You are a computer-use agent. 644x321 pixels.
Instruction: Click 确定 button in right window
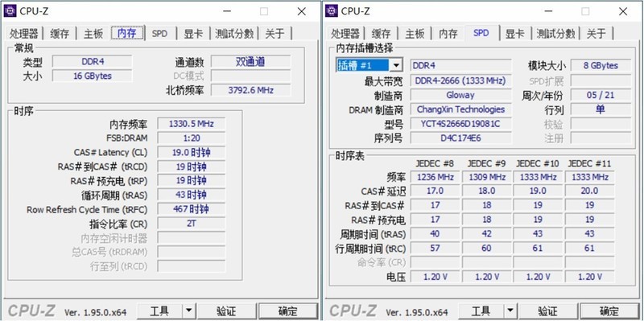609,311
